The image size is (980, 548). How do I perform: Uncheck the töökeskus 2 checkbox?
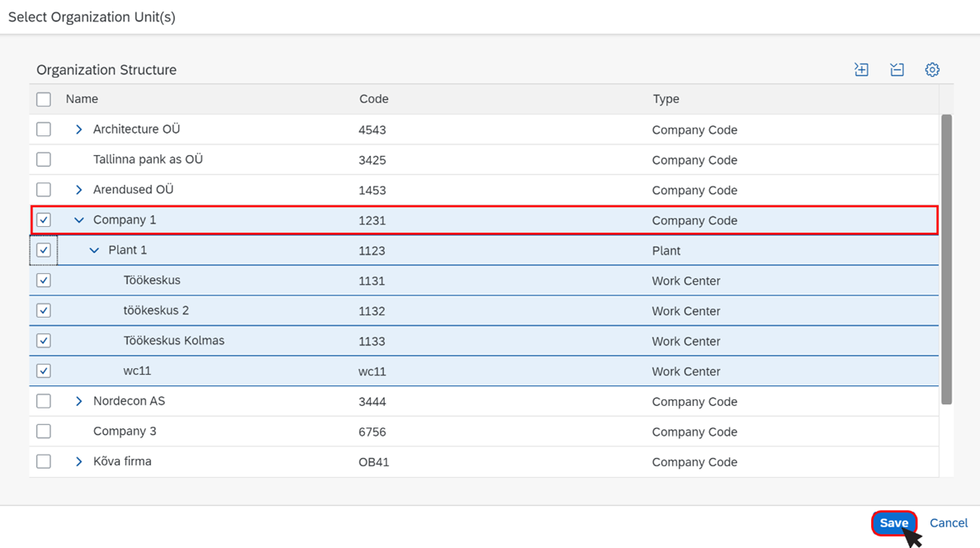click(x=44, y=310)
